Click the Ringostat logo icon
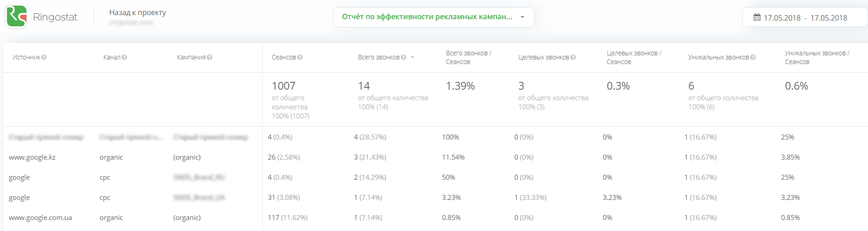The image size is (868, 231). point(16,17)
